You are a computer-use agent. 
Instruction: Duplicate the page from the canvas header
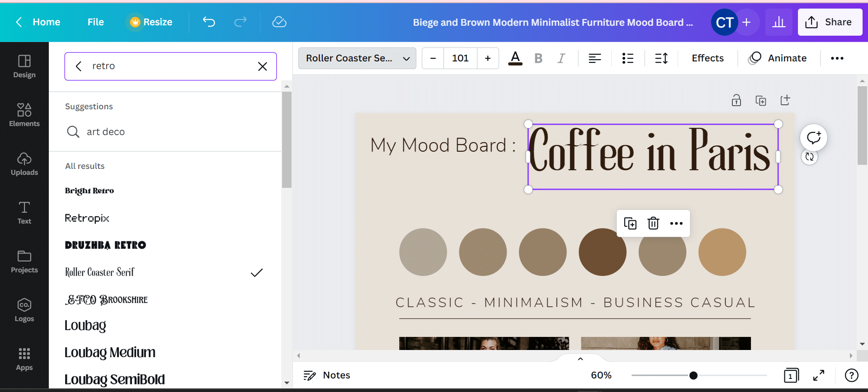pos(761,100)
